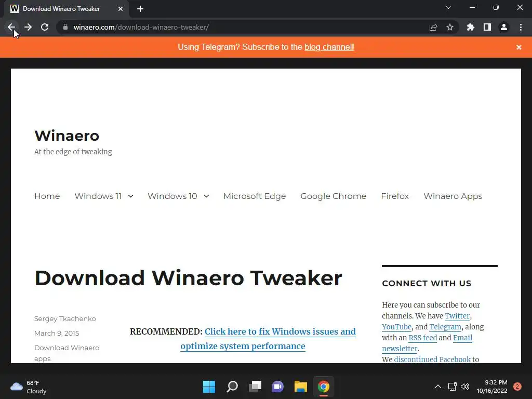
Task: Bookmark this page with the star icon
Action: 450,27
